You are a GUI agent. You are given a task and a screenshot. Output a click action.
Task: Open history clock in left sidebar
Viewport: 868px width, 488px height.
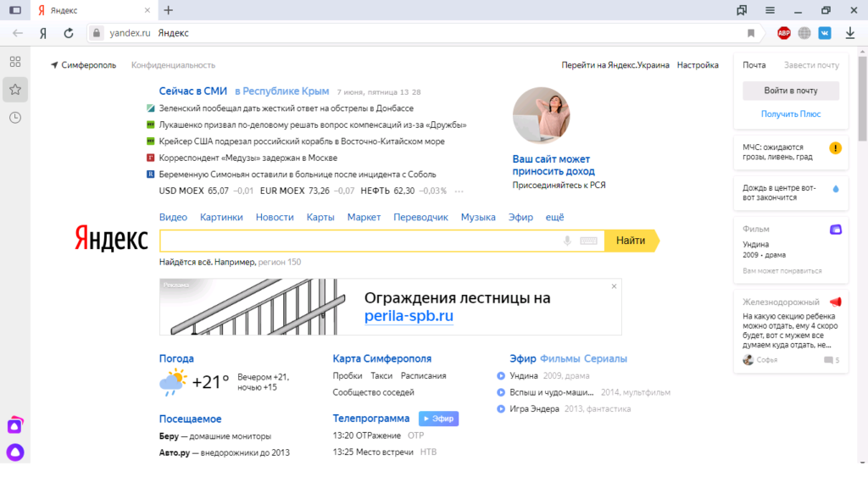(x=15, y=117)
